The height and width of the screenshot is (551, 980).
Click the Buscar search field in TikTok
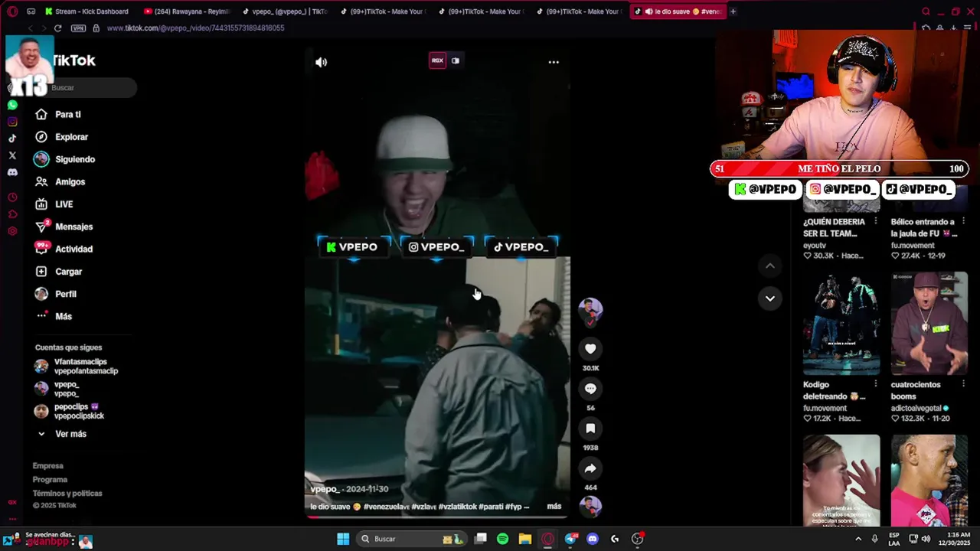pos(84,88)
